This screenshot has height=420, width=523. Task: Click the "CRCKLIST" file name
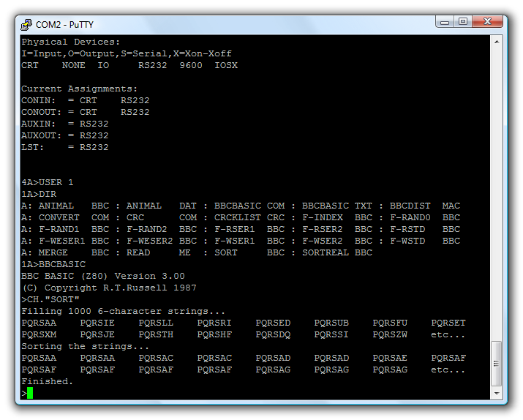[238, 217]
